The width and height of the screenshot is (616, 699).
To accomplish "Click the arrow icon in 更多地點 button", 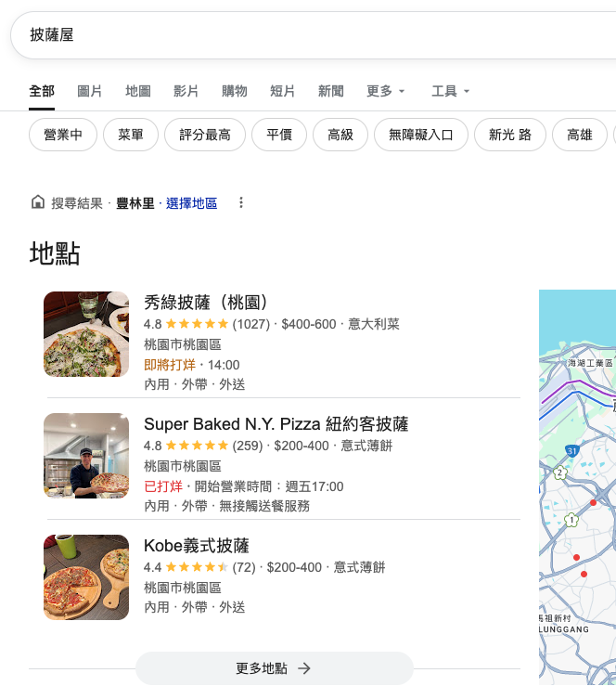I will [x=304, y=668].
